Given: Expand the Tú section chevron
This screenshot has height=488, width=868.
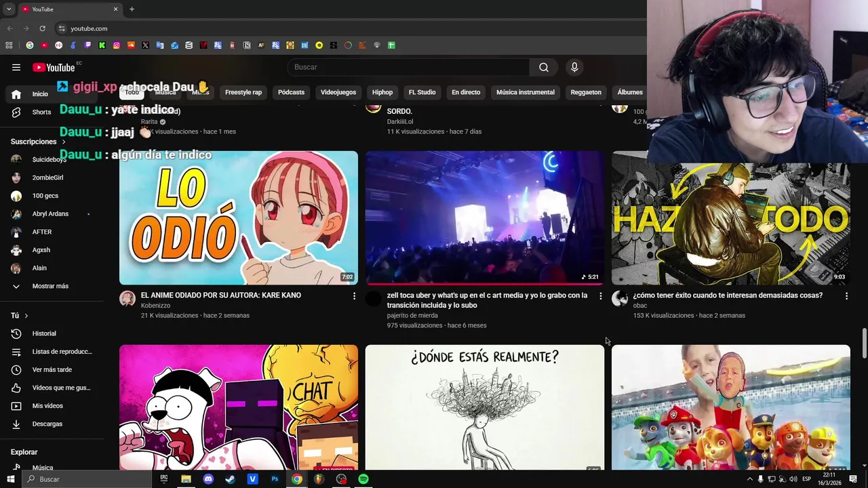Looking at the screenshot, I should [26, 316].
